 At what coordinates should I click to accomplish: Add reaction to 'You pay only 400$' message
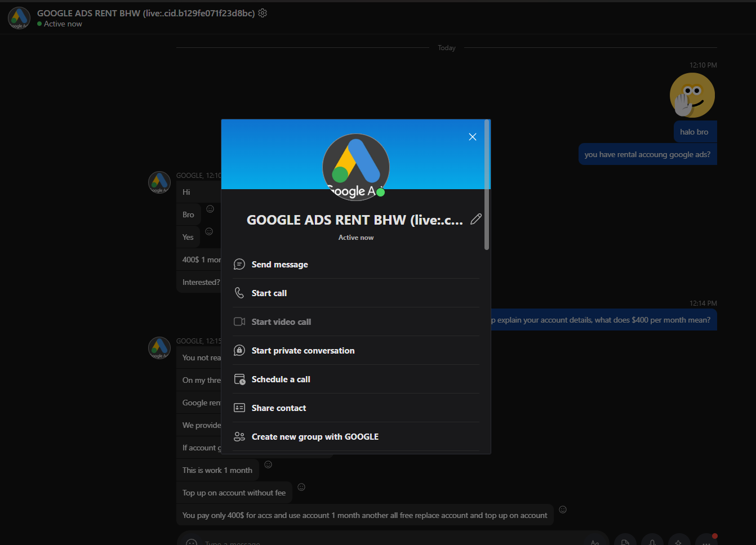tap(563, 510)
